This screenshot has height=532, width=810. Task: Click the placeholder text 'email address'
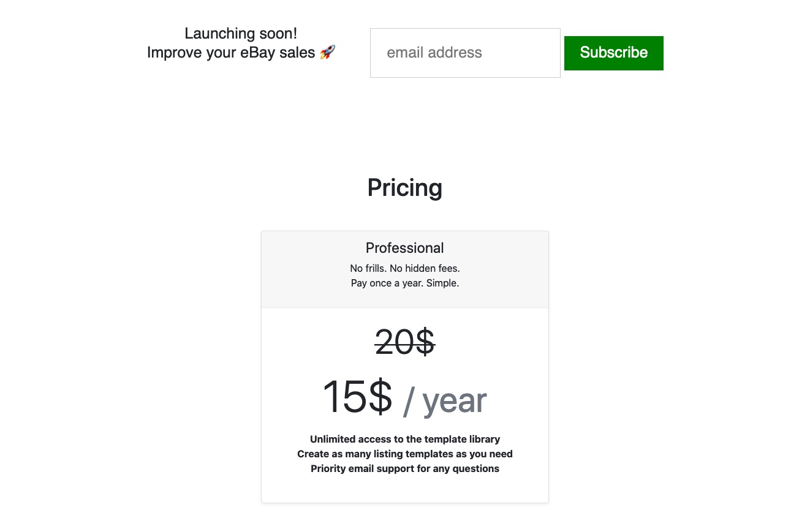[434, 53]
